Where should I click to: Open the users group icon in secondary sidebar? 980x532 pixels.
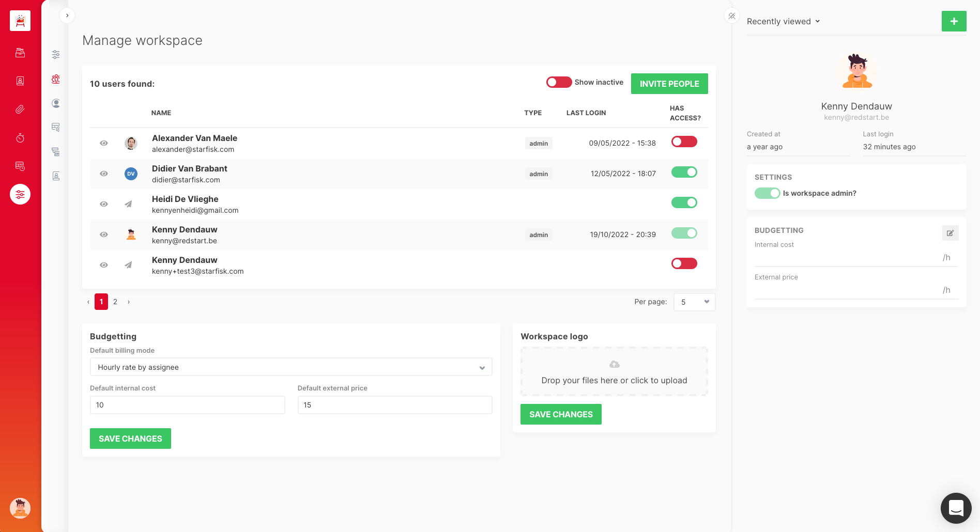point(56,79)
